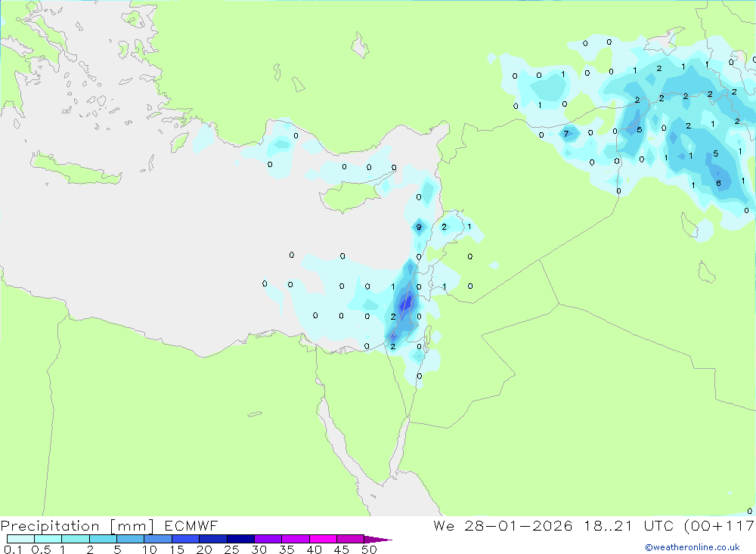The image size is (756, 554).
Task: Click the date "28-01-2026"
Action: 519,525
